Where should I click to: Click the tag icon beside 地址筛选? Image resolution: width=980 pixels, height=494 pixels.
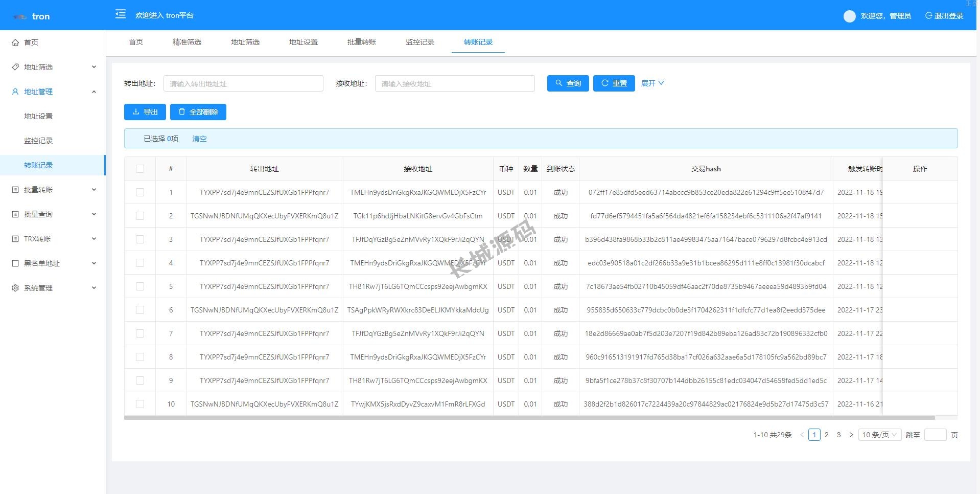pyautogui.click(x=15, y=67)
